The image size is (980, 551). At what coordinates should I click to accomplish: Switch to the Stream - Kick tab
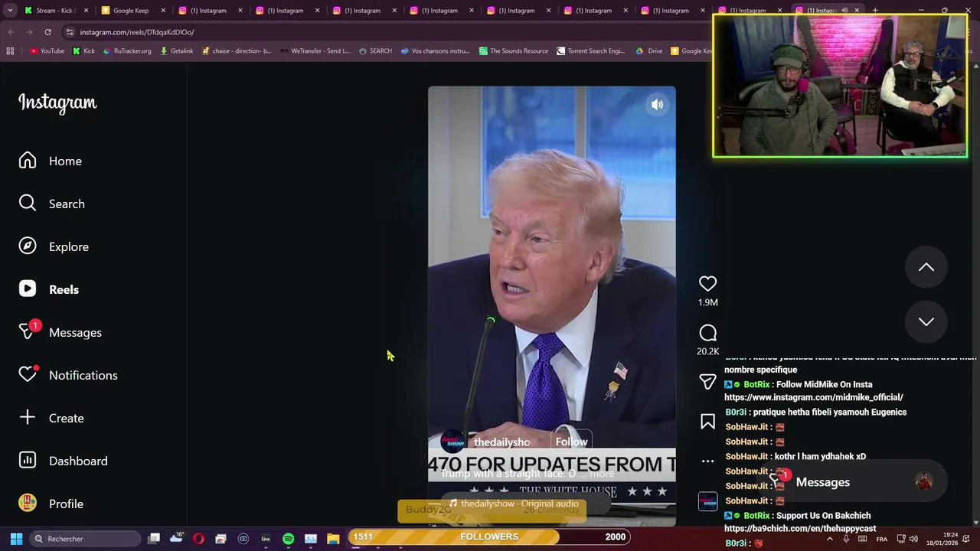pyautogui.click(x=56, y=11)
